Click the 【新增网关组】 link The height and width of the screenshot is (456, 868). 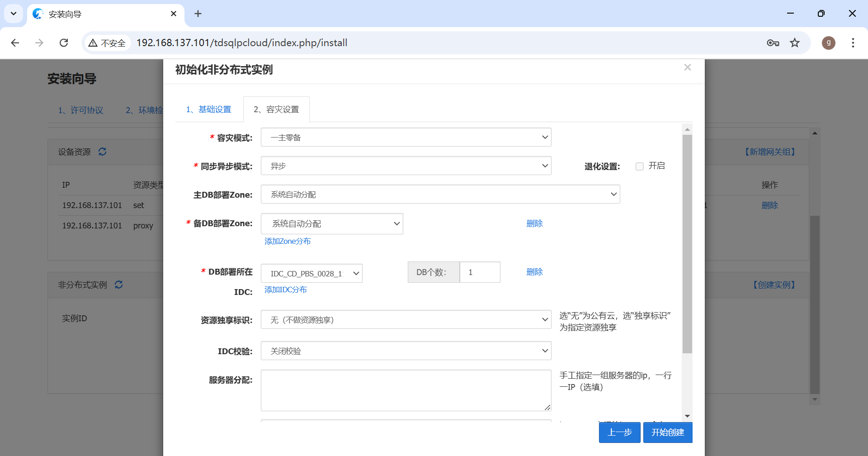point(770,152)
